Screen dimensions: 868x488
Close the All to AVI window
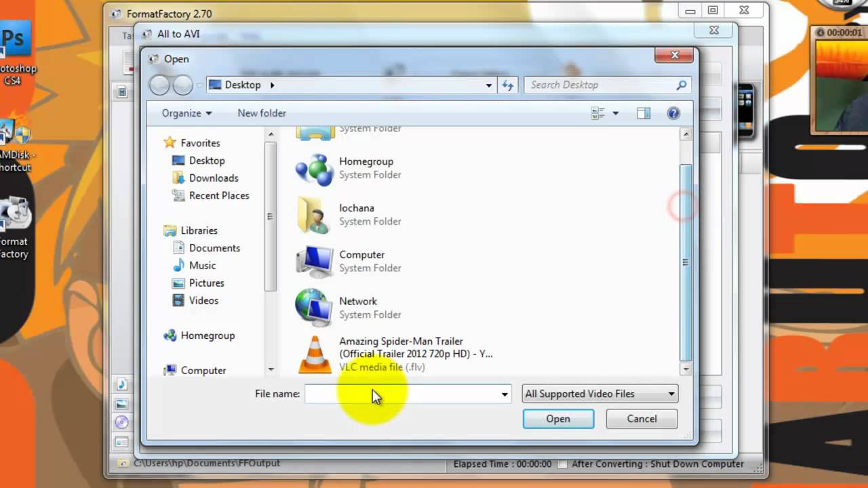[713, 30]
